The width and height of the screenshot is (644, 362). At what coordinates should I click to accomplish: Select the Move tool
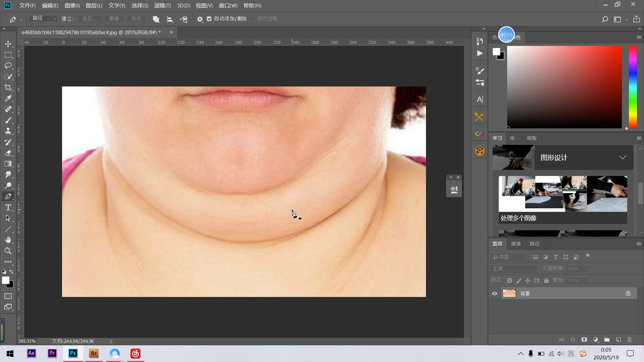pos(8,44)
